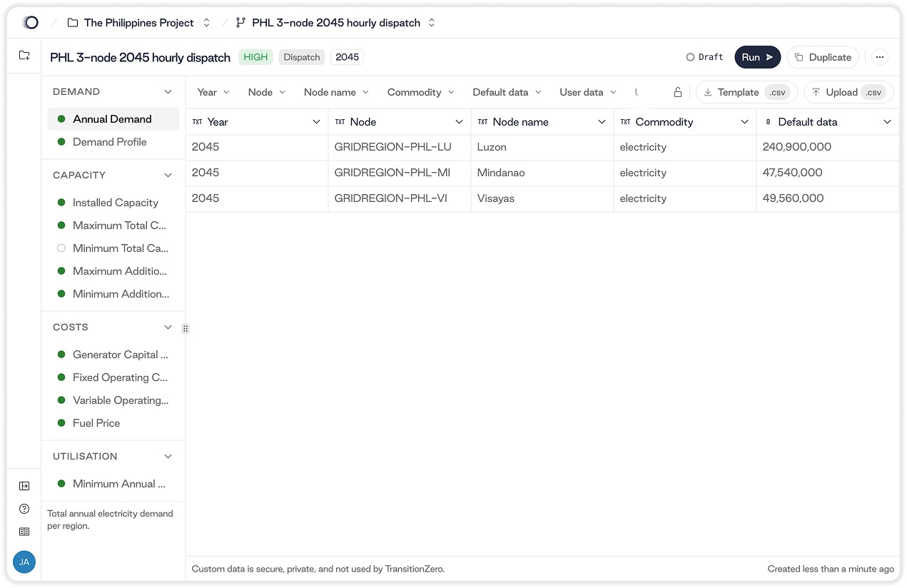This screenshot has width=907, height=588.
Task: Open the scenario switcher chevrons in breadcrumb
Action: coord(432,23)
